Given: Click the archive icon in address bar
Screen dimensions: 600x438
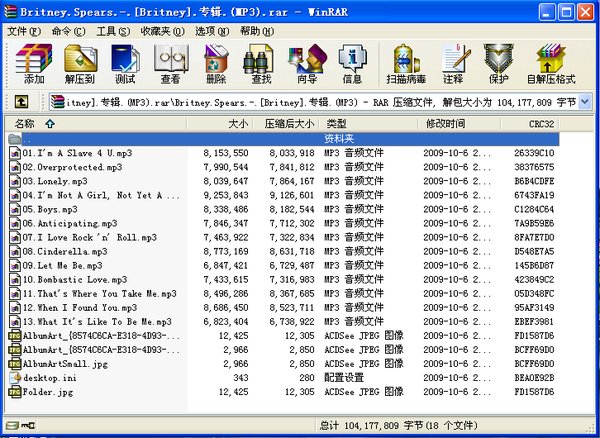Looking at the screenshot, I should point(57,102).
